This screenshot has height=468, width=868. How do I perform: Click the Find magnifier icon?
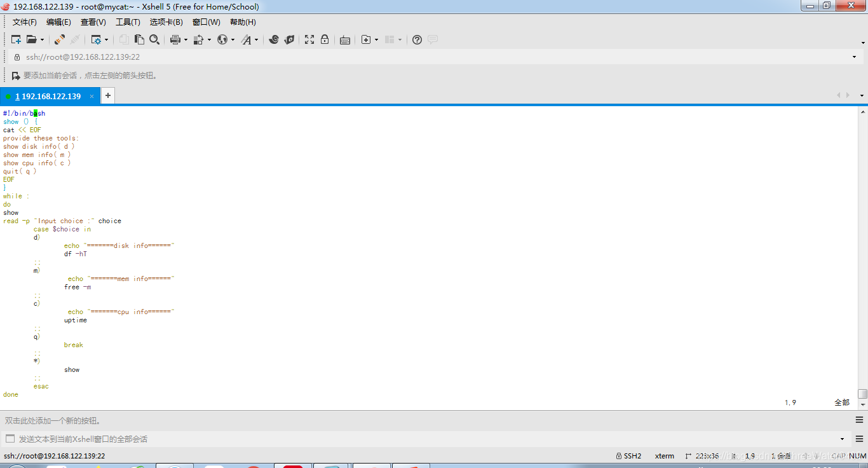(154, 39)
